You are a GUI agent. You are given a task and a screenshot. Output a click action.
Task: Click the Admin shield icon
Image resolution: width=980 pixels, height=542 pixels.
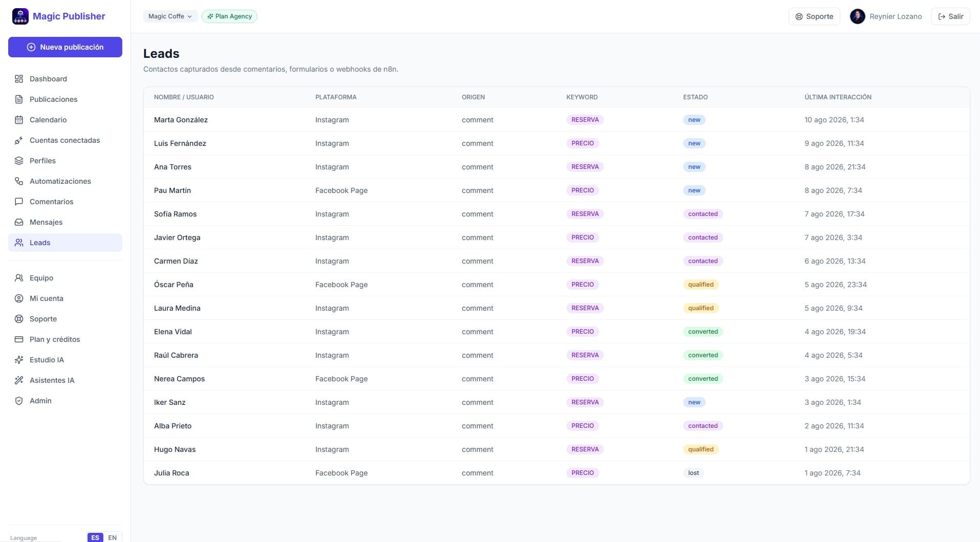(19, 401)
